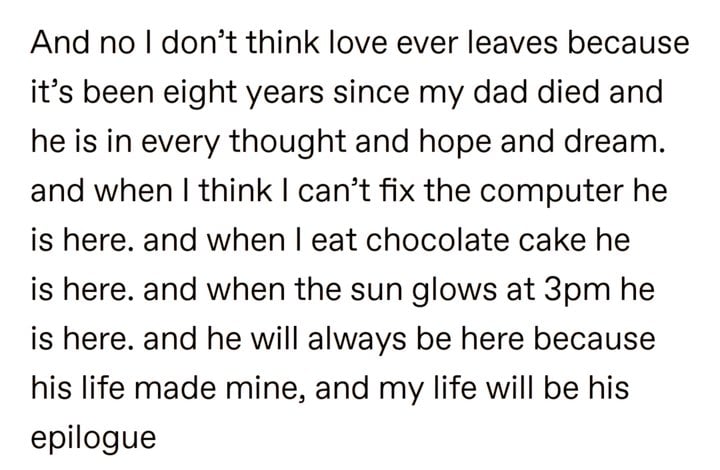Image resolution: width=720 pixels, height=470 pixels.
Task: Click the word "dream." ending the third line
Action: point(614,141)
